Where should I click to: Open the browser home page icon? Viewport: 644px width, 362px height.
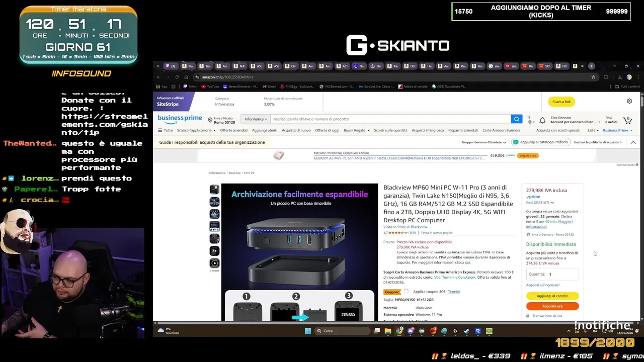(186, 77)
